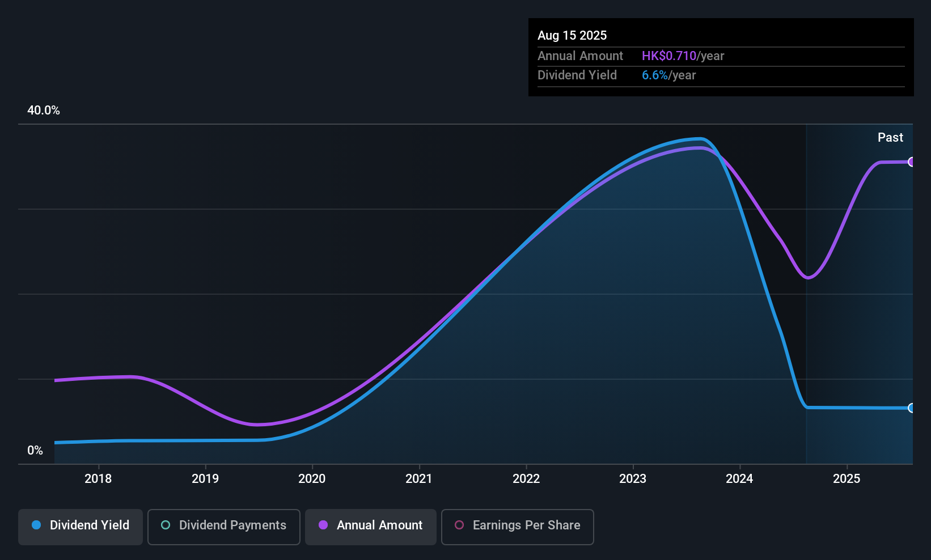Click the blue Dividend Yield legend dot

(36, 525)
